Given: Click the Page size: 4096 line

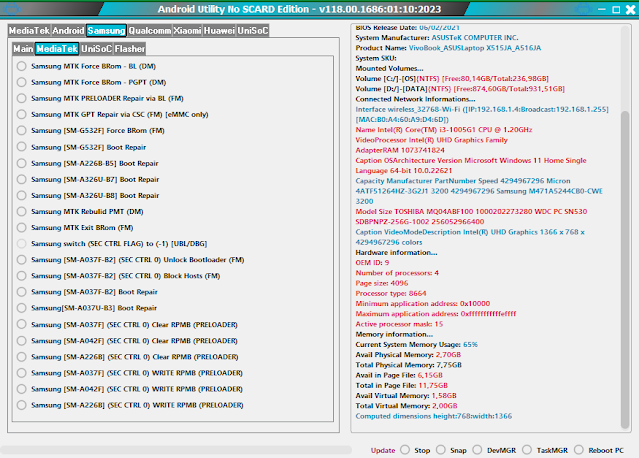Looking at the screenshot, I should point(382,283).
